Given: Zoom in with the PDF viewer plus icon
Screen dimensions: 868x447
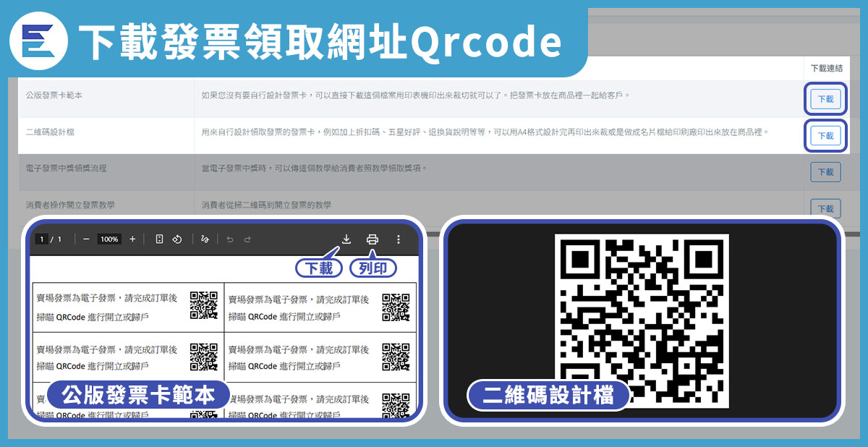Looking at the screenshot, I should click(x=132, y=239).
